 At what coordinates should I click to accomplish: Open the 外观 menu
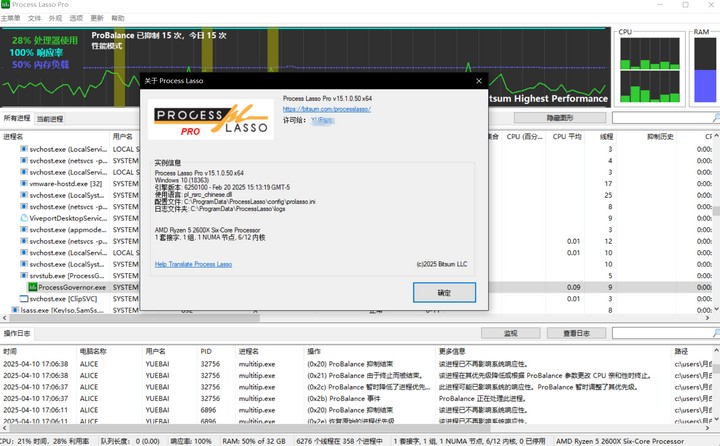pos(55,18)
